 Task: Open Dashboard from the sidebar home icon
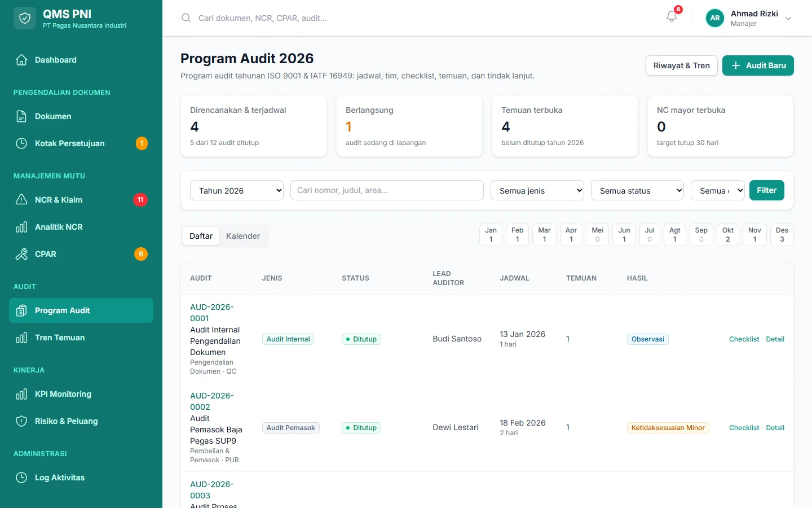pos(21,60)
